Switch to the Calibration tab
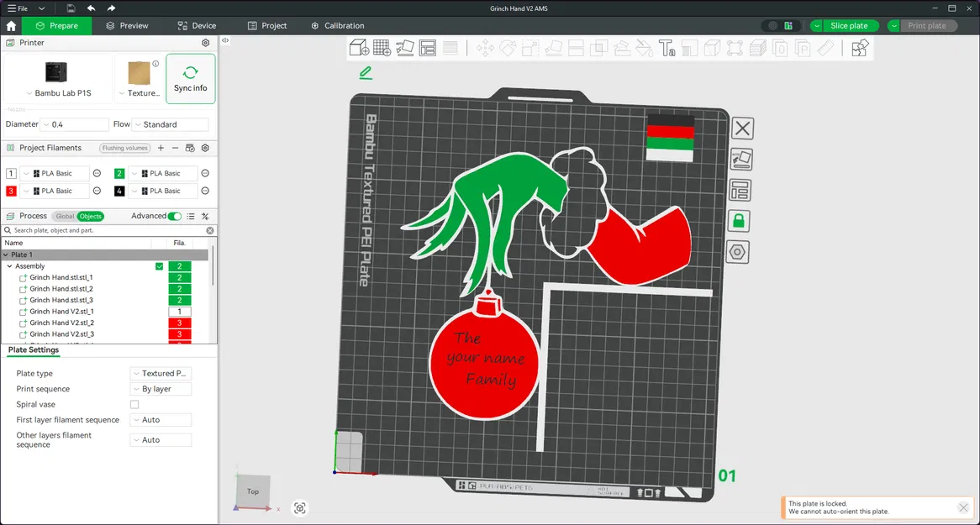Screen dimensions: 980x525 [x=338, y=26]
